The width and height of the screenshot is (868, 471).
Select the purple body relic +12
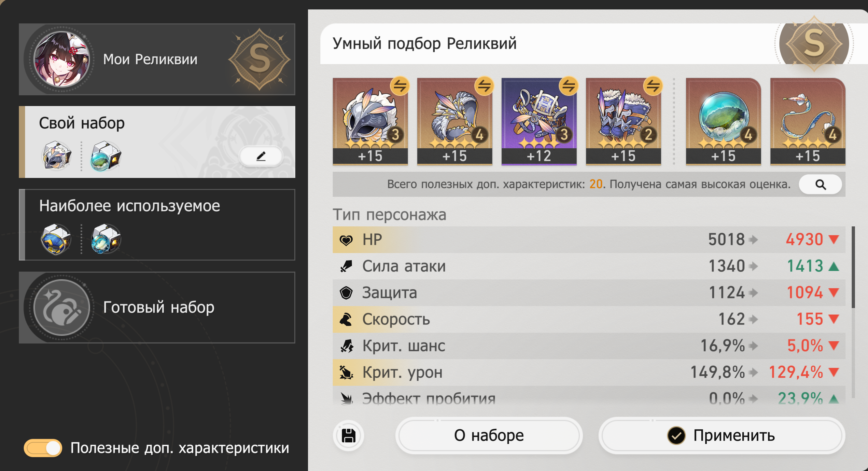pos(539,122)
